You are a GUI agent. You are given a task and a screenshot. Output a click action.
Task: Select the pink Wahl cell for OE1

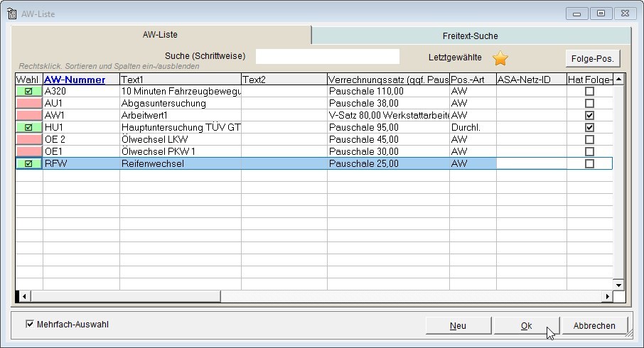tap(29, 151)
